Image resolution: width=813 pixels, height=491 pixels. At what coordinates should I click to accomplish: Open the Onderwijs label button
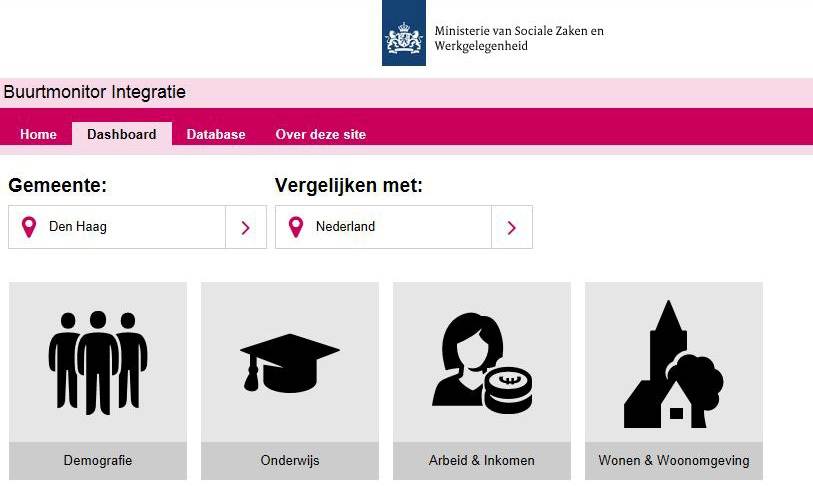pos(290,460)
